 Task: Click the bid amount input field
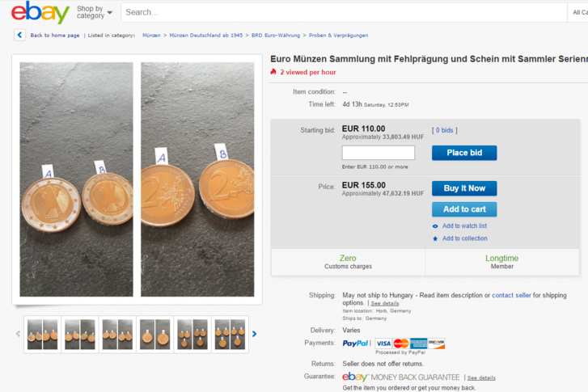click(378, 153)
